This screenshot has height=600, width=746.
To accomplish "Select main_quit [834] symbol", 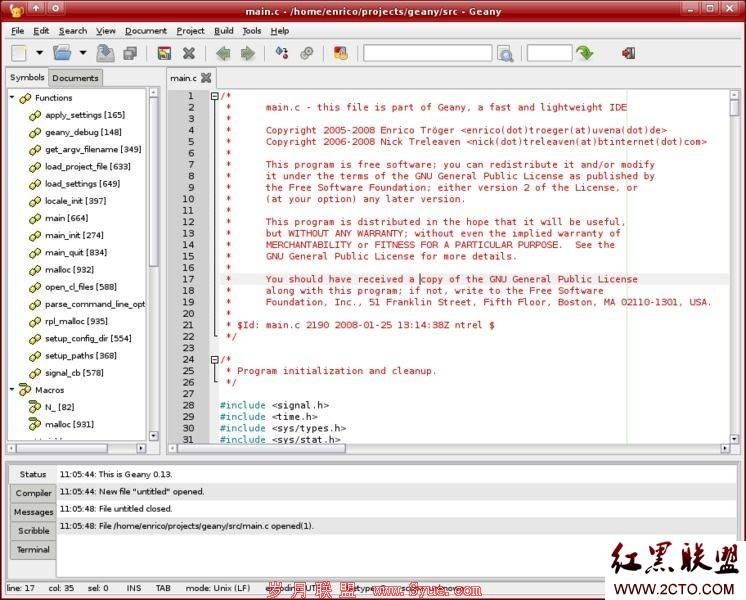I will tap(76, 252).
